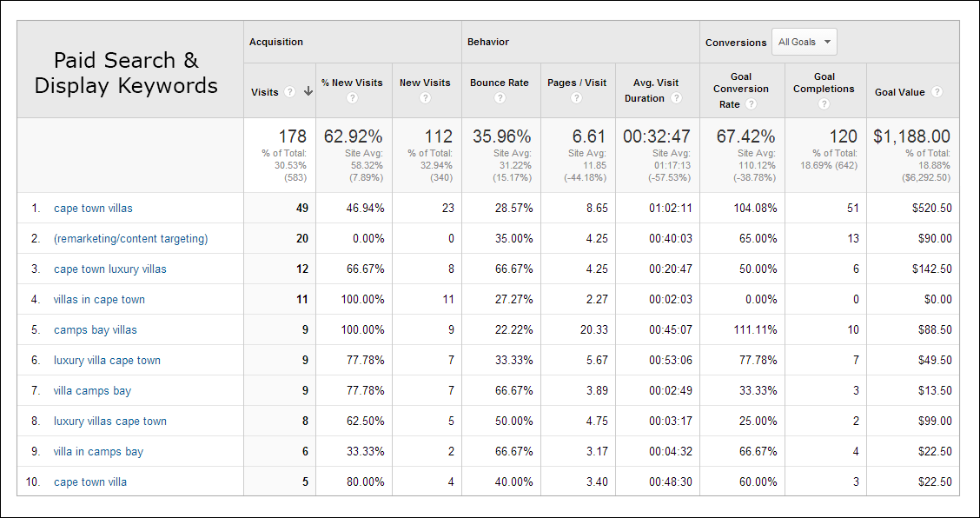Click help icon under % New Visits

352,98
